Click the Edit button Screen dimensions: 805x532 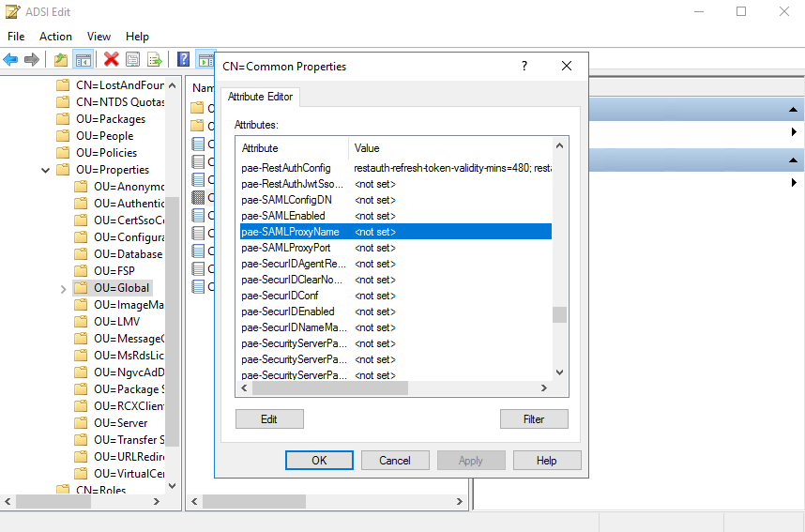[269, 419]
